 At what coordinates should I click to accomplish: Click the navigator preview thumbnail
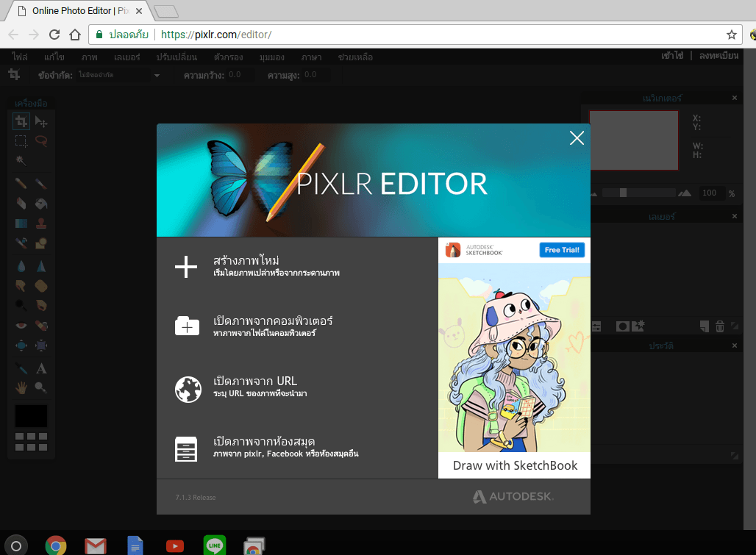(633, 140)
